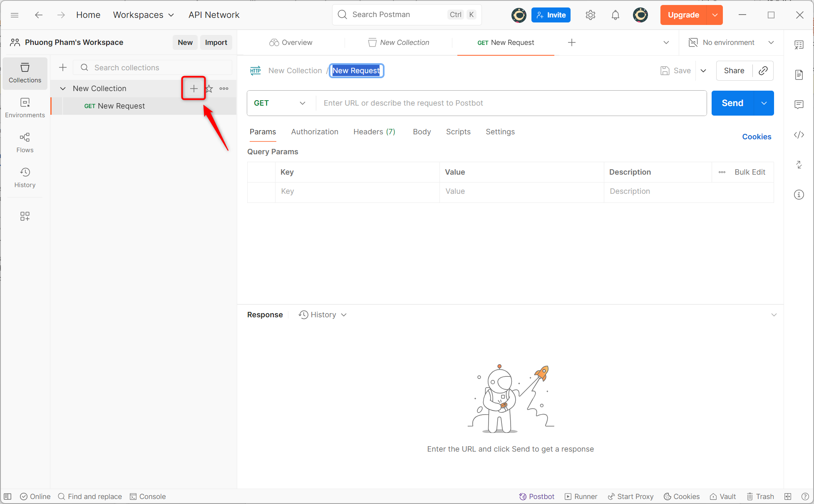This screenshot has height=504, width=814.
Task: Open Cookies from the bottom status bar
Action: (681, 496)
